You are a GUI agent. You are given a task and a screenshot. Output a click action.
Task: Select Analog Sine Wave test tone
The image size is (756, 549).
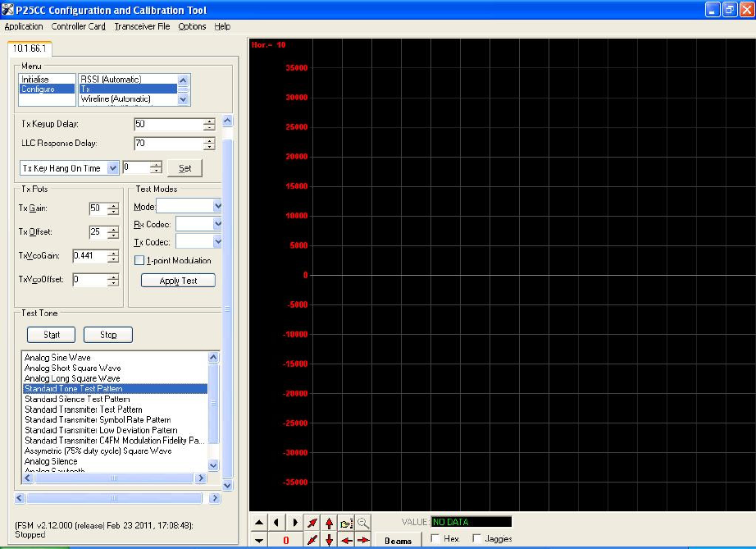(x=116, y=358)
